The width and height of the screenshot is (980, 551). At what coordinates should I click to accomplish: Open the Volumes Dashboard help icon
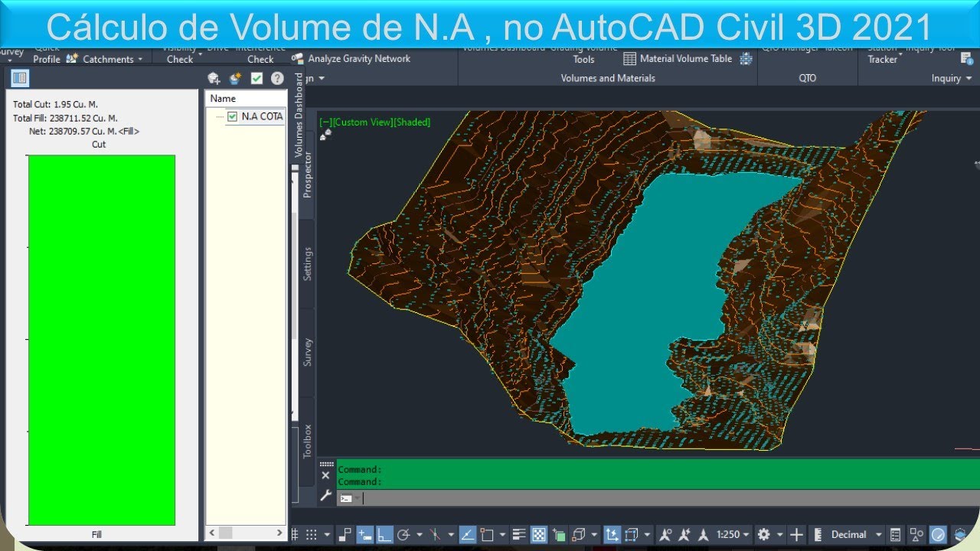coord(277,78)
